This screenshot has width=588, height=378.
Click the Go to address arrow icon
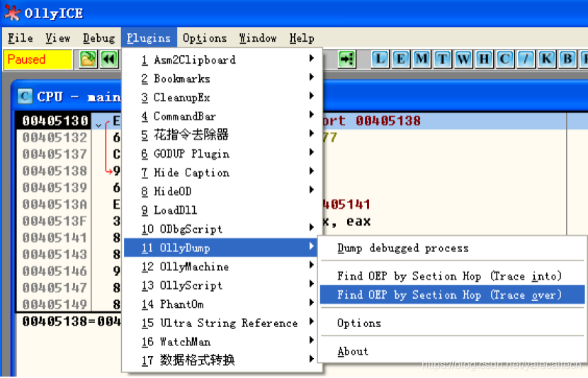pos(347,59)
